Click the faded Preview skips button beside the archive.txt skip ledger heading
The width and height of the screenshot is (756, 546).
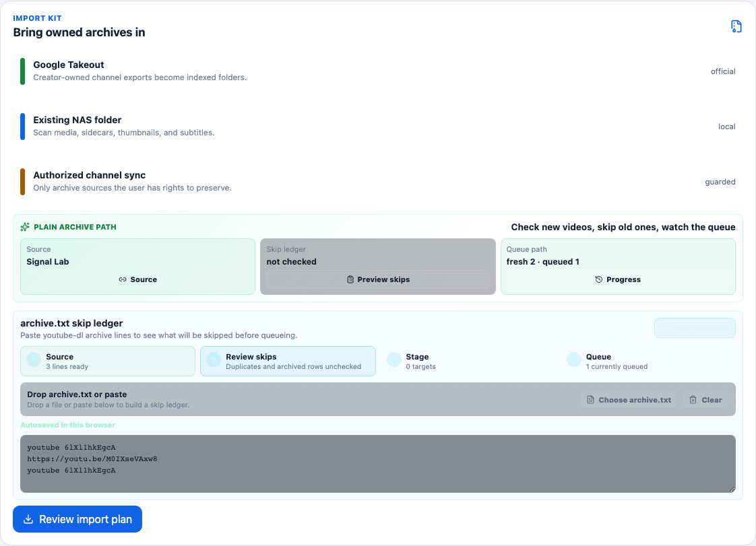[x=695, y=328]
